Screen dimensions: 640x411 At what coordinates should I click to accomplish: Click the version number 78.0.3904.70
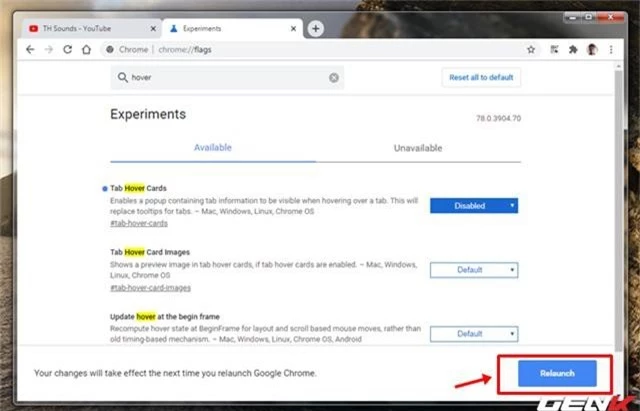point(498,118)
